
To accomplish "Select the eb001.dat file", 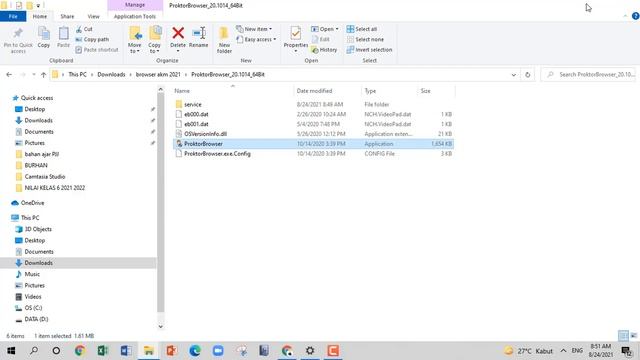I will pyautogui.click(x=196, y=124).
